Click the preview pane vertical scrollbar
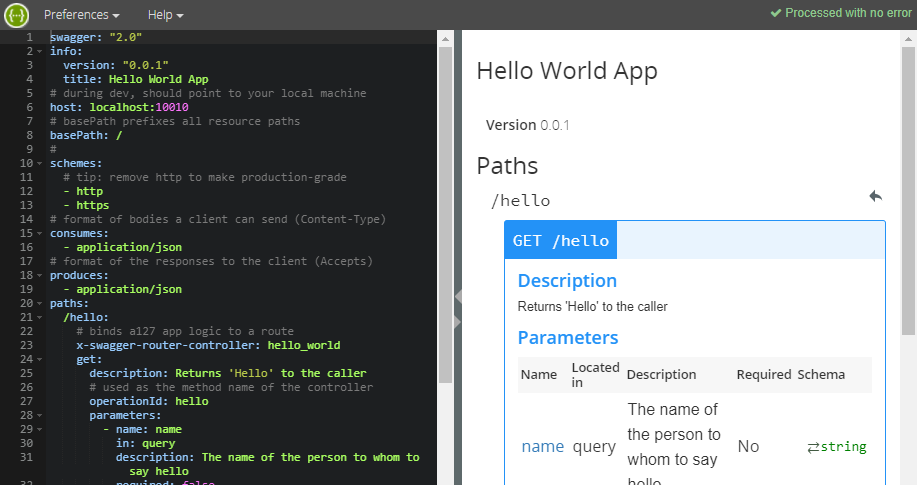 point(909,180)
